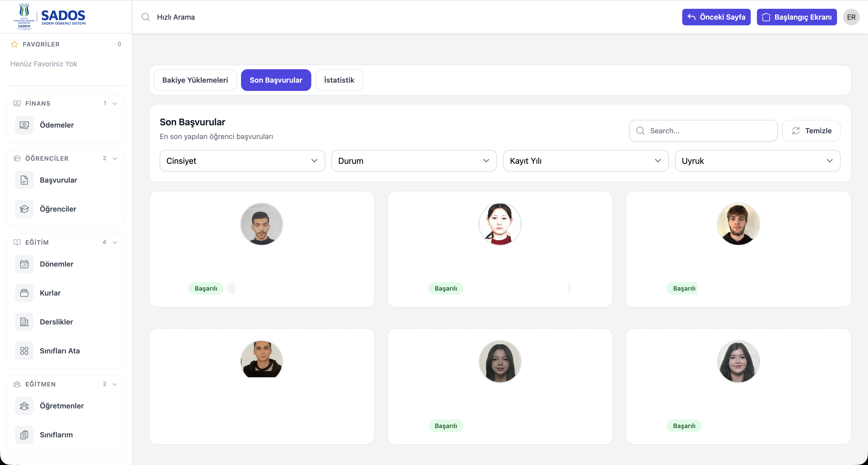Click the Başlangıç Ekranı button
This screenshot has width=868, height=465.
(x=796, y=17)
